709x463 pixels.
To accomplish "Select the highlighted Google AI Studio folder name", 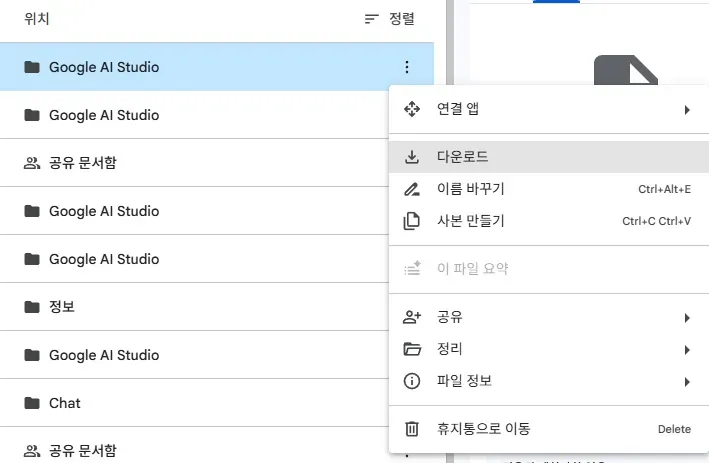I will (x=104, y=67).
